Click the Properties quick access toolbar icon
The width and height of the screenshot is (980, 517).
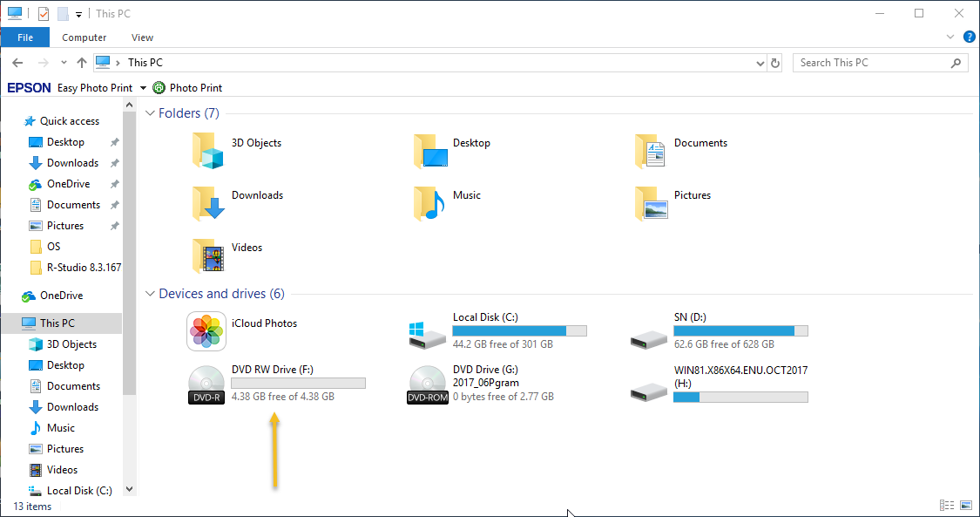(44, 14)
